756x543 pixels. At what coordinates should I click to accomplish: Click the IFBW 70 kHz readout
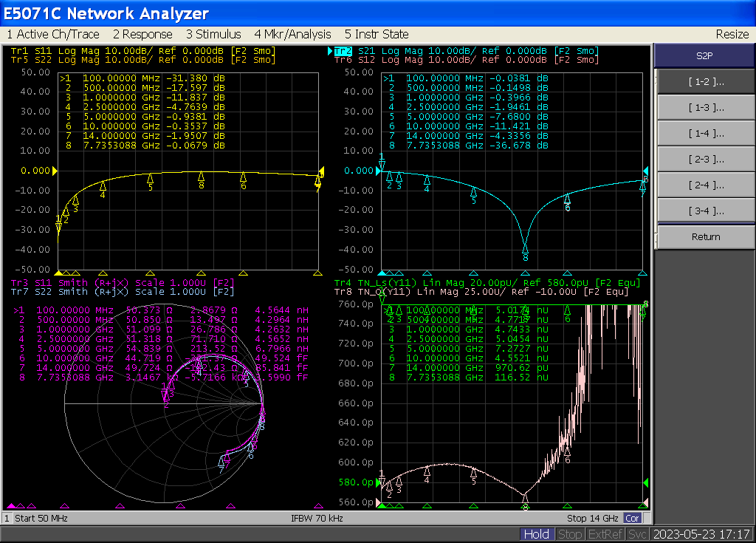pos(317,519)
